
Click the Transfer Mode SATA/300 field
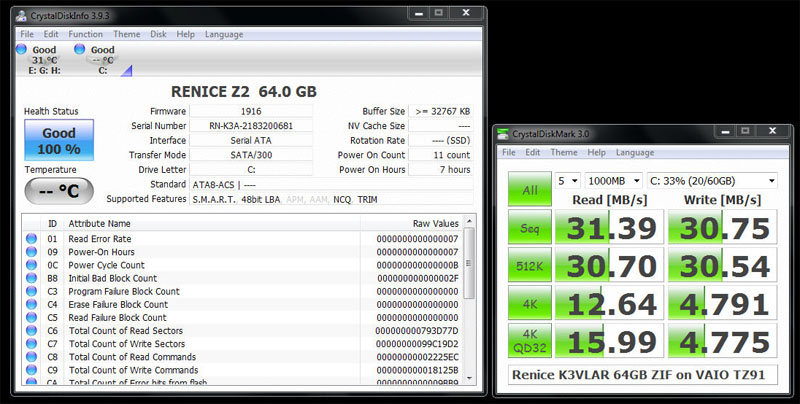pos(251,155)
